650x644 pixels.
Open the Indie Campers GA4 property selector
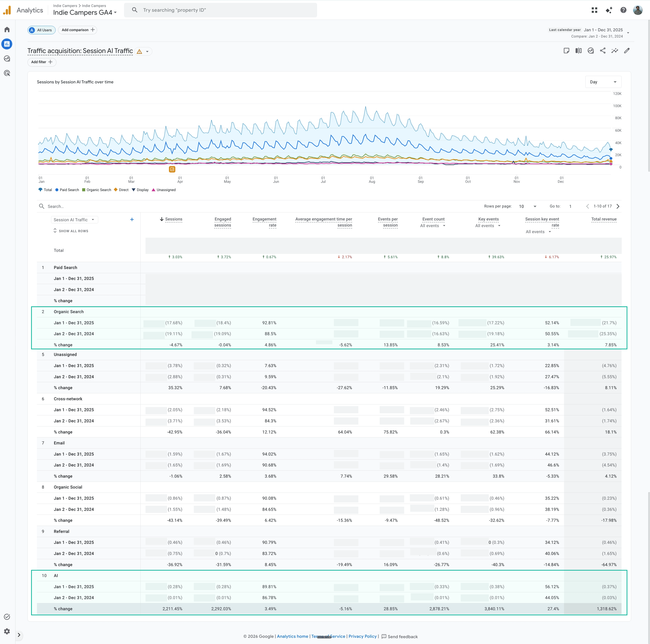pos(85,12)
